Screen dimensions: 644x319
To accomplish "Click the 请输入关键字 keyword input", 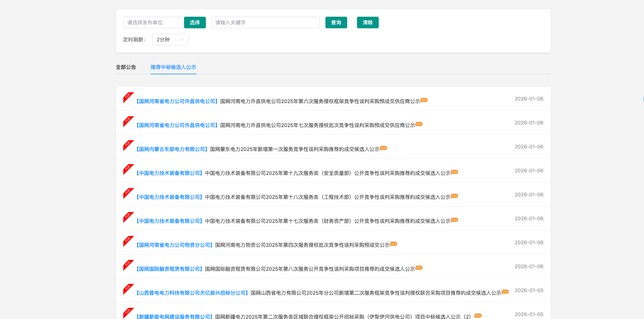I will (x=265, y=23).
